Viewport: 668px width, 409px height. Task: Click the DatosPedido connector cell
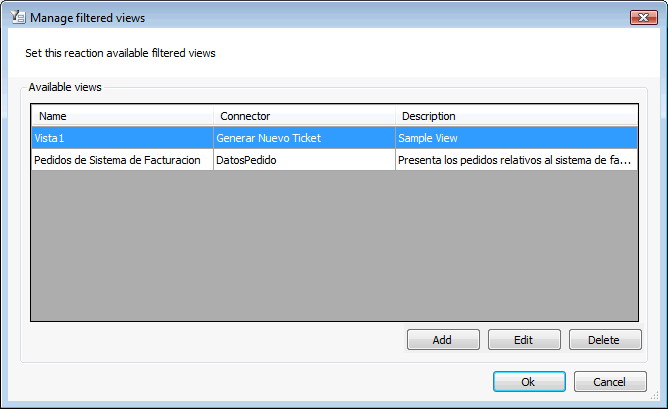[304, 160]
